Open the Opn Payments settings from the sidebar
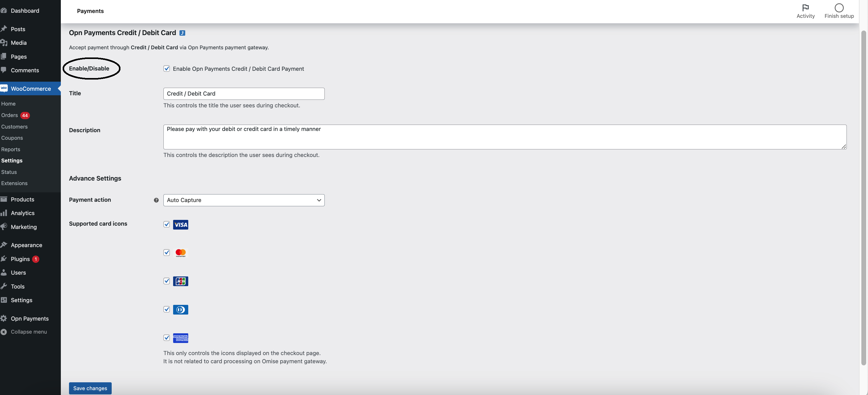Image resolution: width=868 pixels, height=395 pixels. 30,318
